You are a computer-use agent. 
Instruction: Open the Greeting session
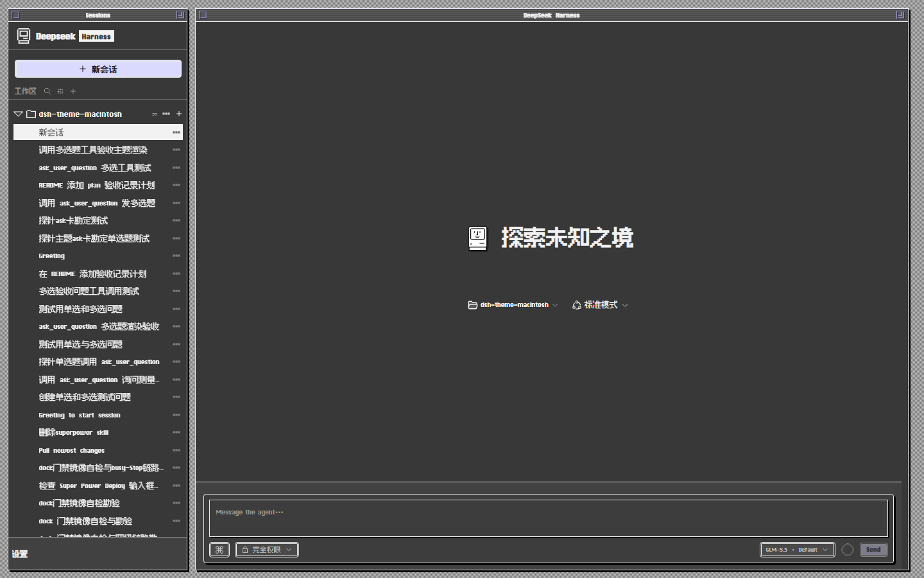(98, 256)
